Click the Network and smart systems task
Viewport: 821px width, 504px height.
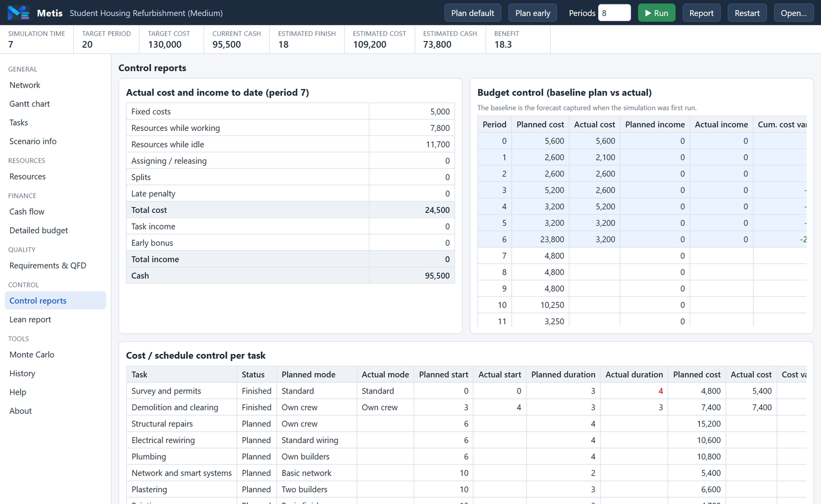[x=182, y=473]
